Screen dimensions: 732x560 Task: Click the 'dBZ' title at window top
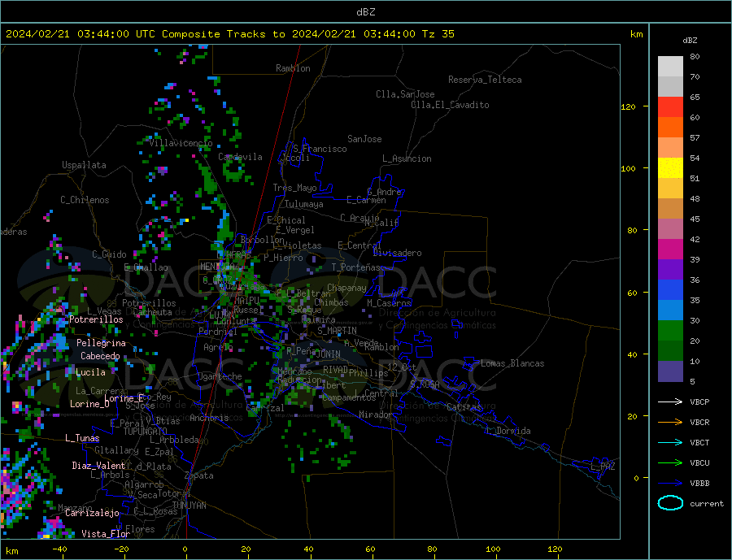click(x=365, y=12)
